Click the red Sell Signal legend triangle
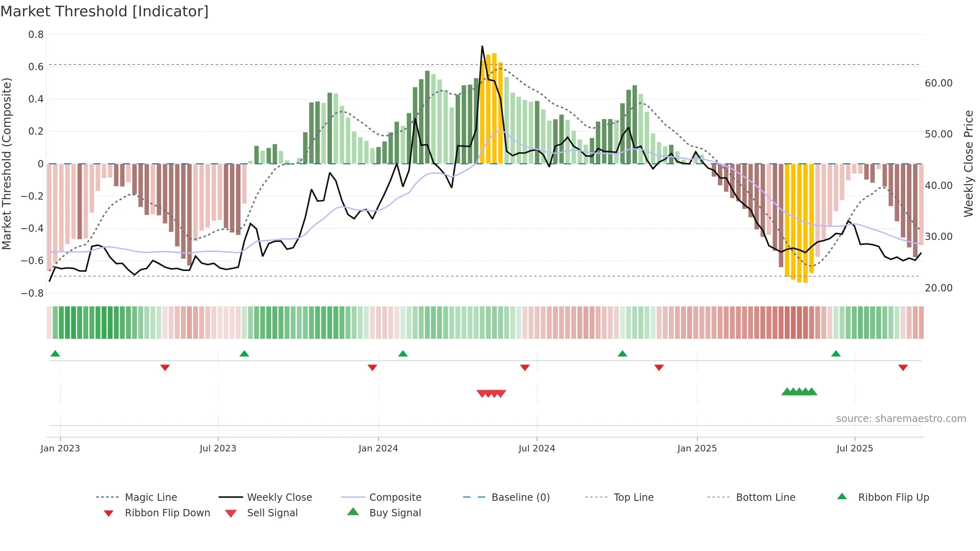This screenshot has height=551, width=980. coord(231,513)
